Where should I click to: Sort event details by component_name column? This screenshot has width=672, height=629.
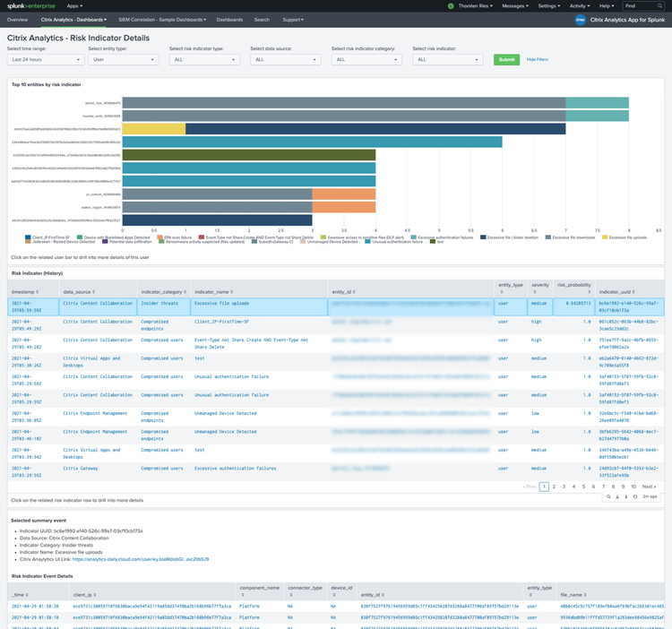click(x=259, y=590)
